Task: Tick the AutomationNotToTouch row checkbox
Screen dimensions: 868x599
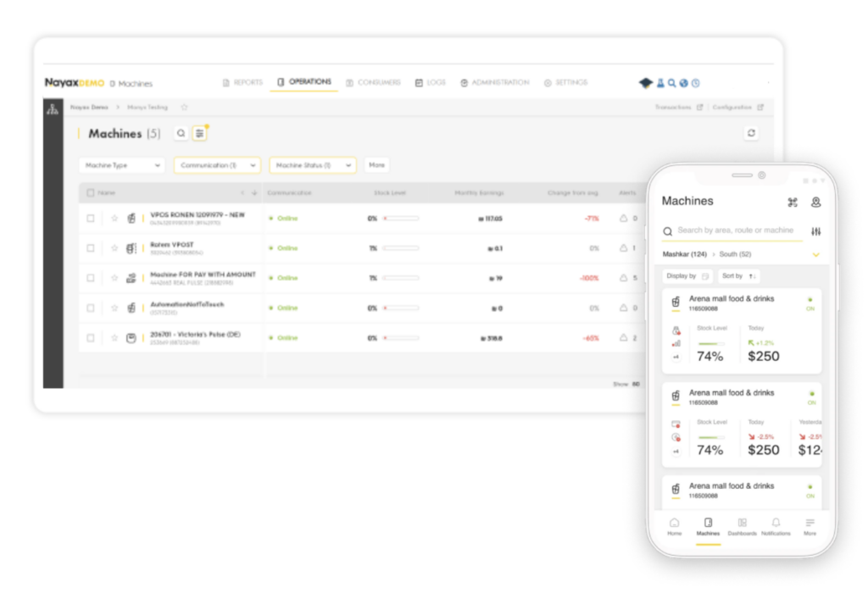Action: coord(91,308)
